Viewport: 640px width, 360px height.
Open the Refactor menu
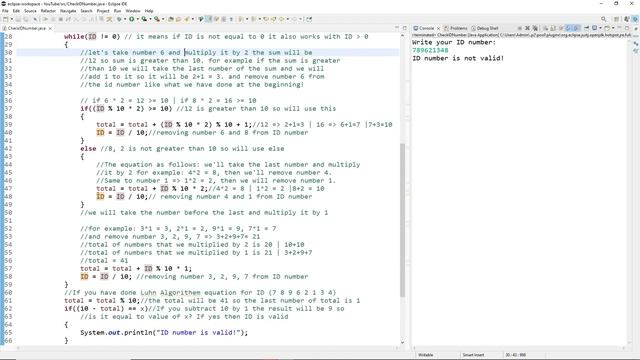tap(48, 11)
